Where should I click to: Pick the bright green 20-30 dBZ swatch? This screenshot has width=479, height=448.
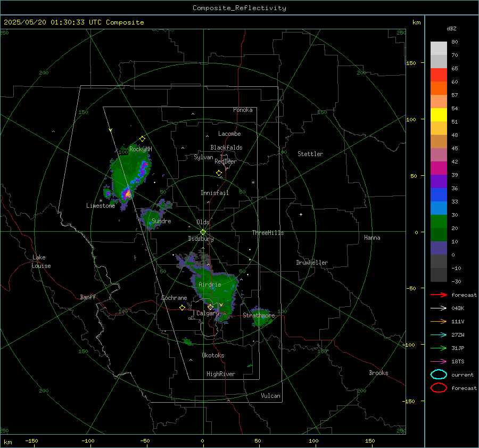pyautogui.click(x=439, y=222)
